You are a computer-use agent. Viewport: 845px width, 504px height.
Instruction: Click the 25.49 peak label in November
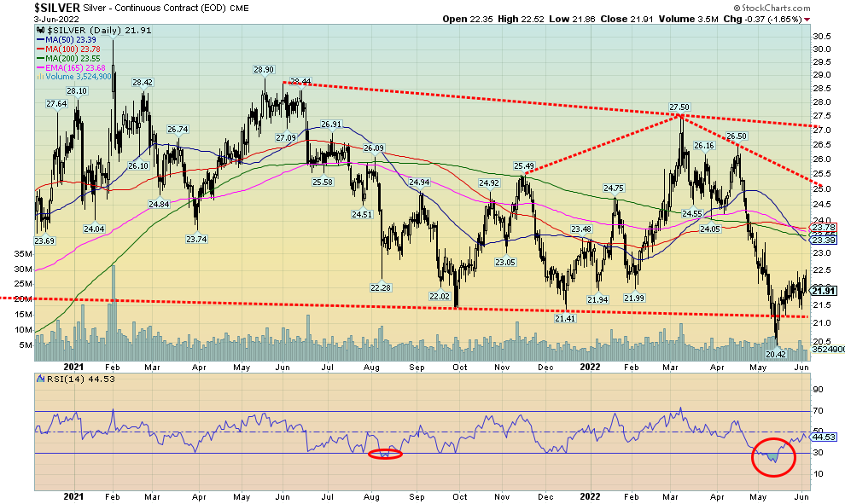click(x=524, y=165)
